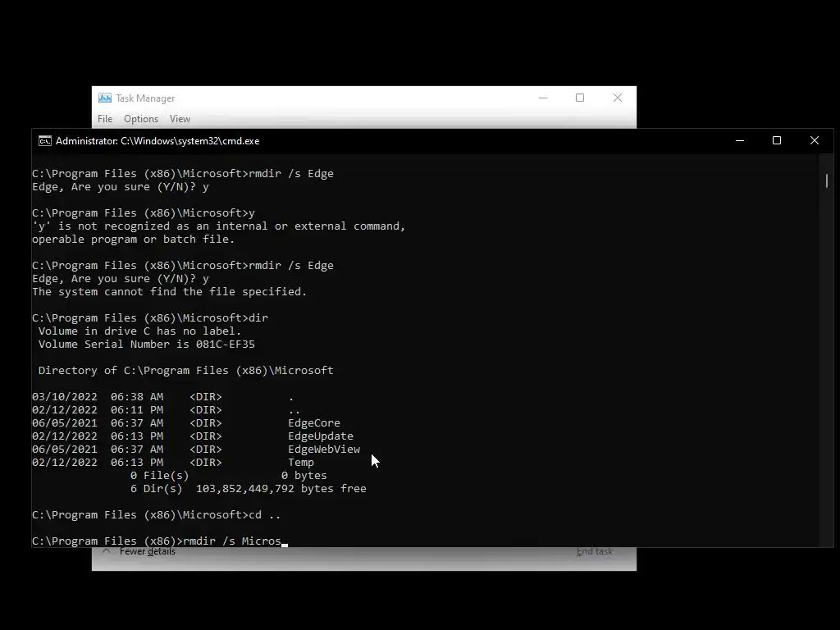Click the 'Volume in drive C has no label.' line
Viewport: 840px width, 630px height.
pos(139,331)
